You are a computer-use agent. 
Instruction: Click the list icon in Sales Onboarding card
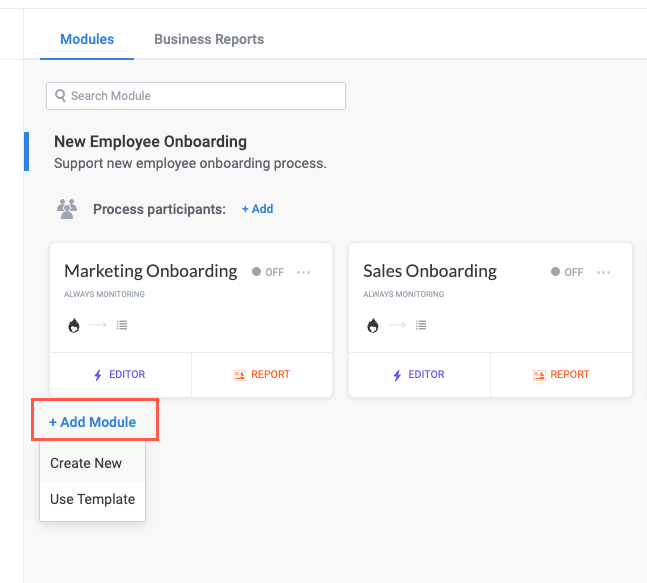(x=421, y=325)
